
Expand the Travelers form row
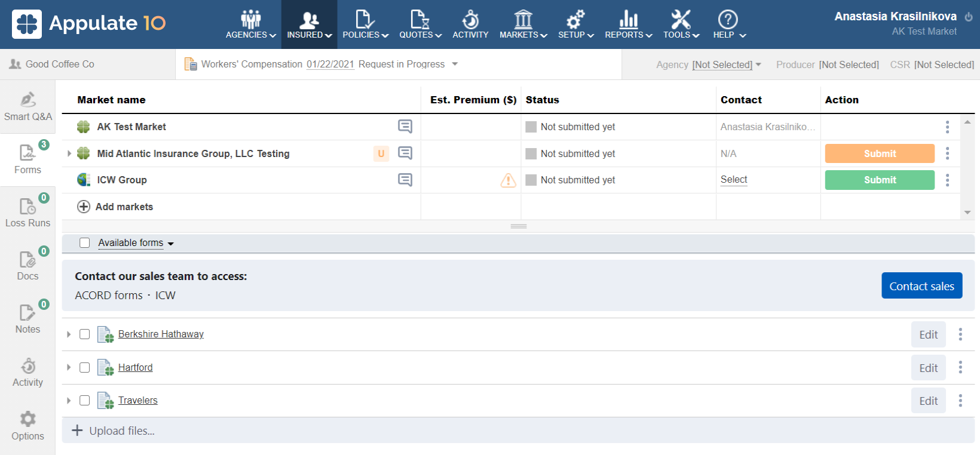[x=69, y=401]
